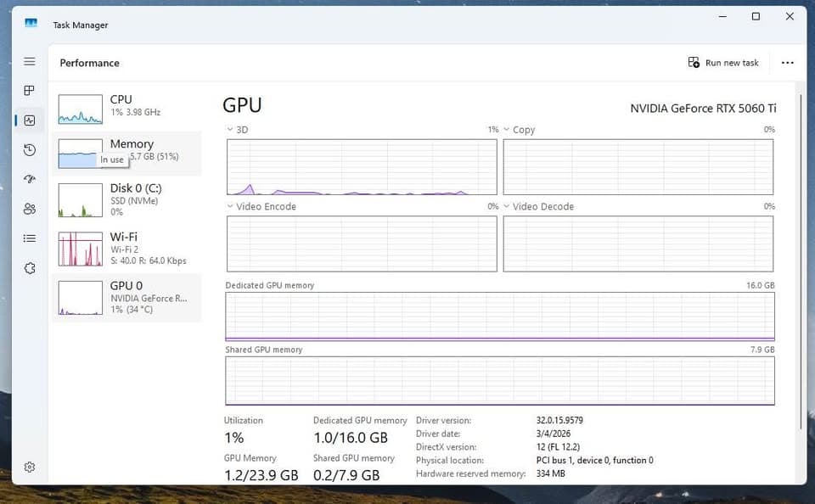Select the CPU performance entry
This screenshot has height=504, width=815.
(126, 108)
